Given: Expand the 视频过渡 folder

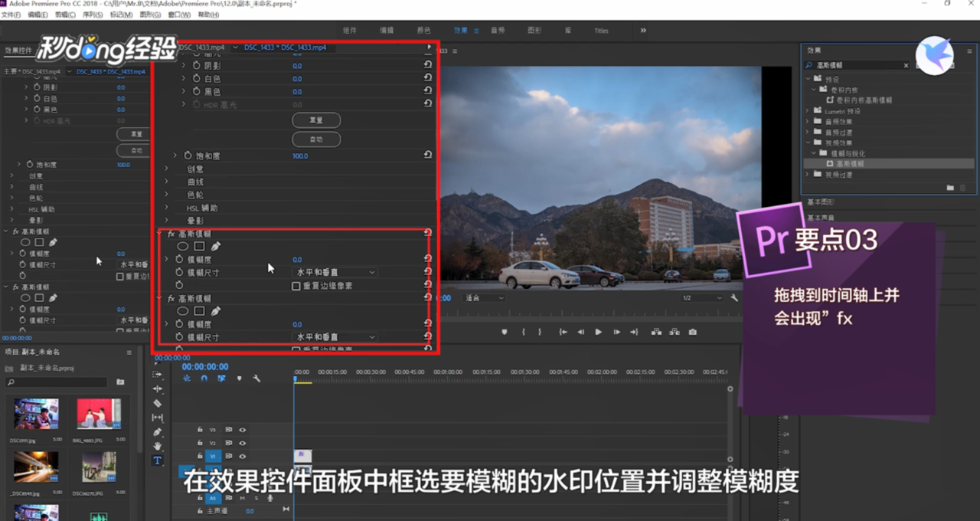Looking at the screenshot, I should pyautogui.click(x=808, y=175).
